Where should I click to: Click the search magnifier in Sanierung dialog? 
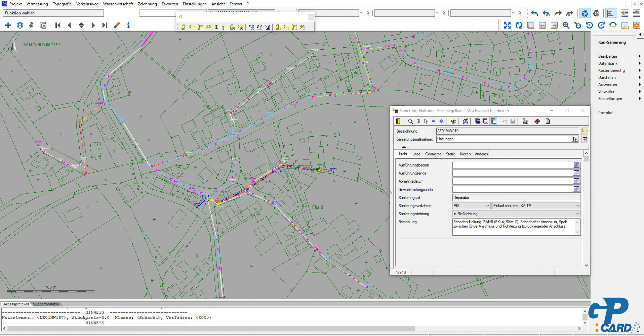(410, 121)
